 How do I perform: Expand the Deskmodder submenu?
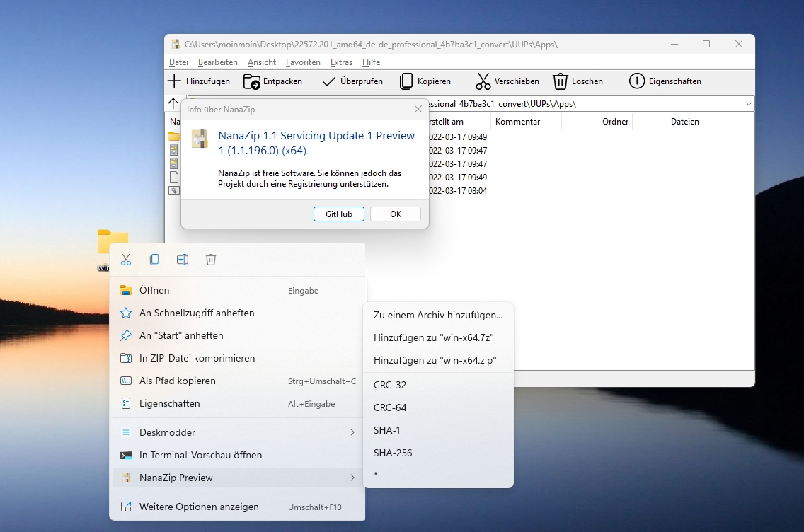click(238, 432)
